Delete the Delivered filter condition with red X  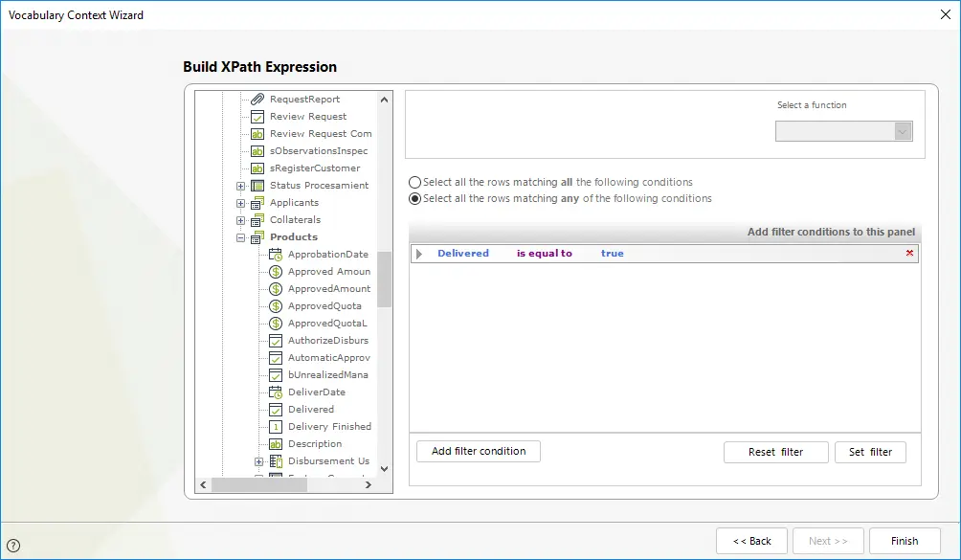tap(909, 253)
